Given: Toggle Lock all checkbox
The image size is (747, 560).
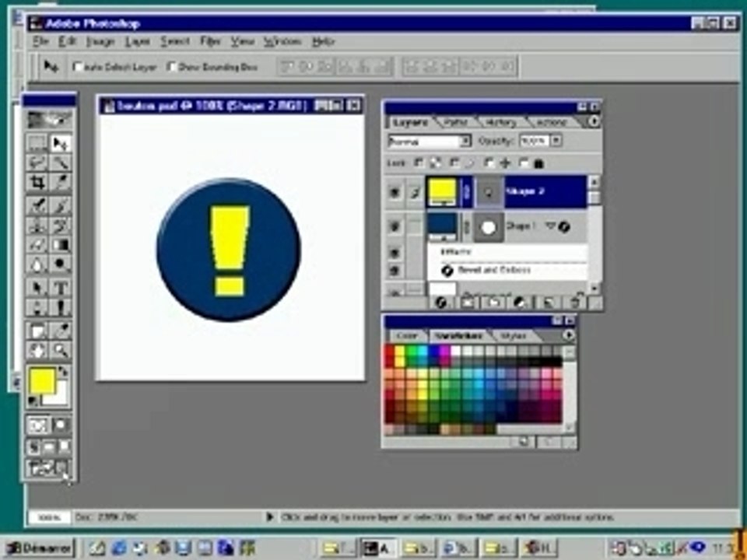Looking at the screenshot, I should tap(523, 163).
